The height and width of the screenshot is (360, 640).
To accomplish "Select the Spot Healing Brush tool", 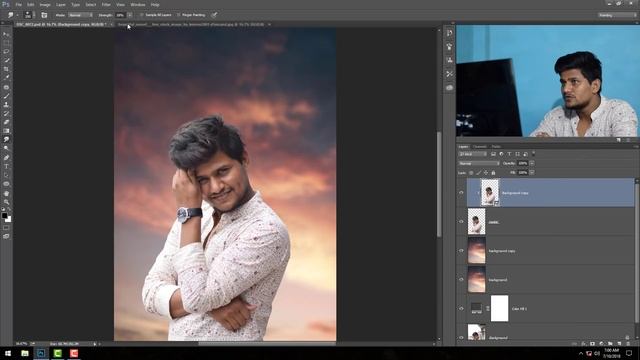I will pyautogui.click(x=6, y=87).
